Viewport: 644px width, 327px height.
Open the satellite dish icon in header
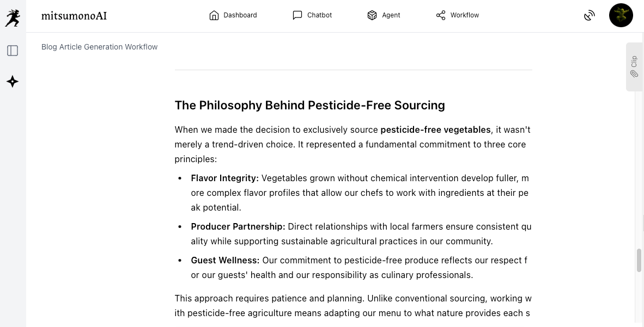tap(589, 15)
